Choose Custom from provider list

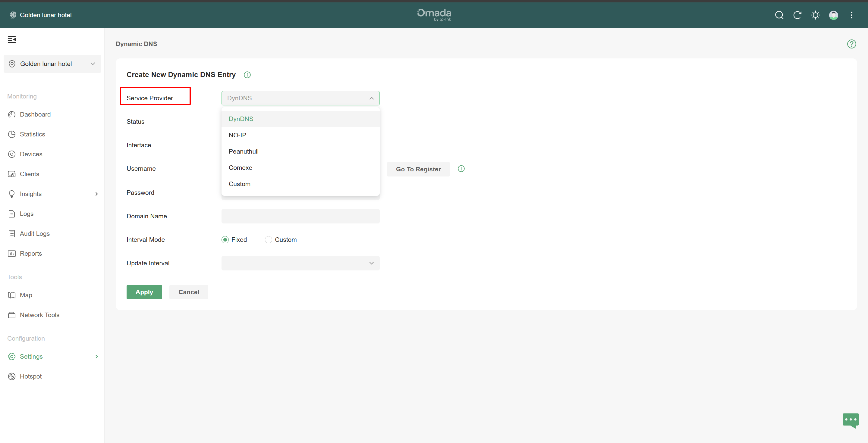[300, 184]
